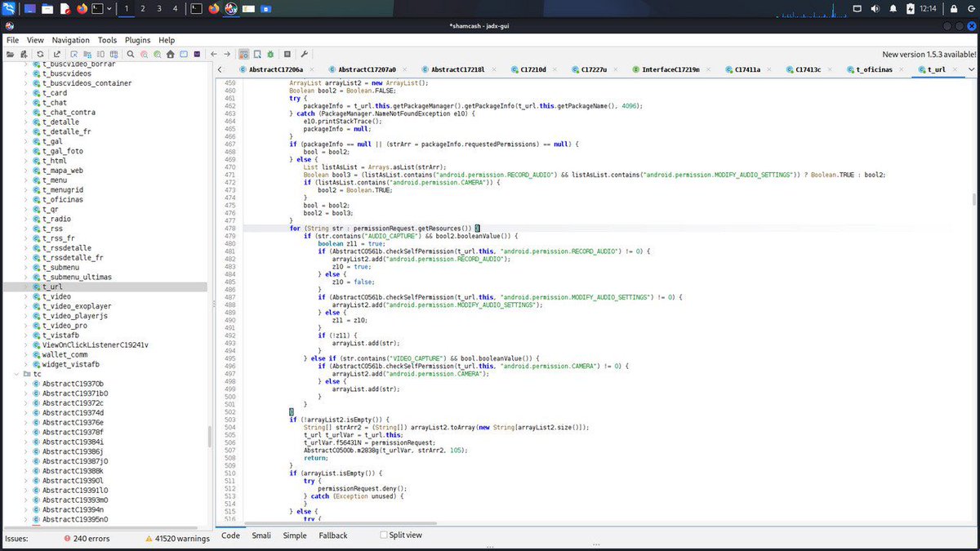Image resolution: width=980 pixels, height=551 pixels.
Task: Click the Back navigation arrow
Action: tap(213, 54)
